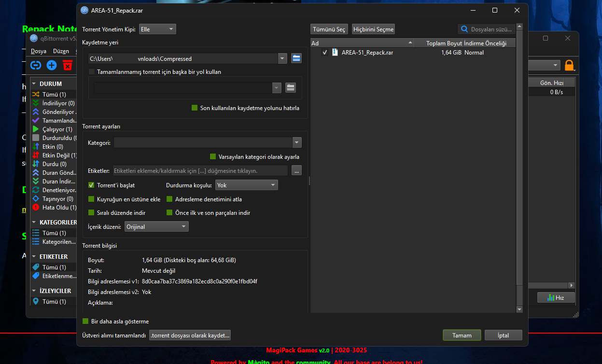Viewport: 602px width, 364px height.
Task: Select Tümü (1) under KATEGORİLER
Action: pos(54,233)
